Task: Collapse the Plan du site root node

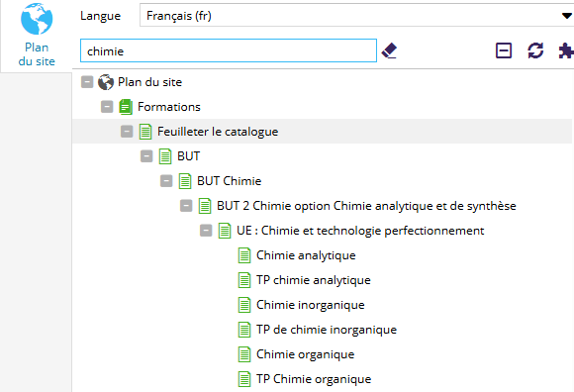Action: pyautogui.click(x=87, y=82)
